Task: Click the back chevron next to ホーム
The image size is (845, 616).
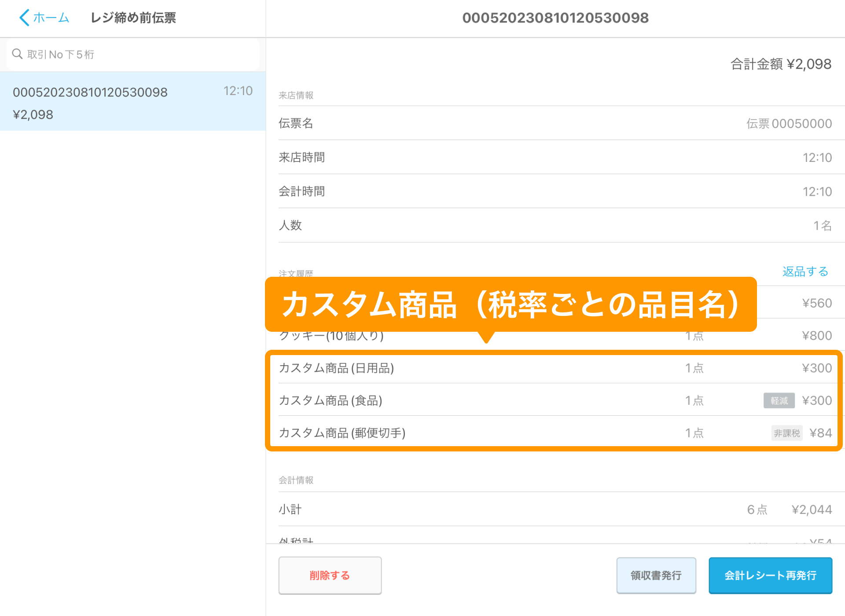Action: click(24, 18)
